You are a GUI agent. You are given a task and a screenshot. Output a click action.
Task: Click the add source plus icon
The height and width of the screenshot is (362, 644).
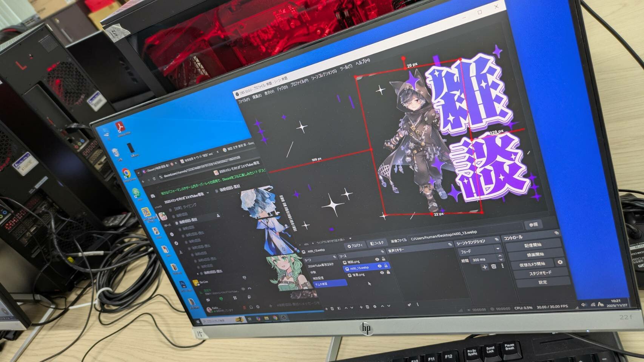coord(361,307)
